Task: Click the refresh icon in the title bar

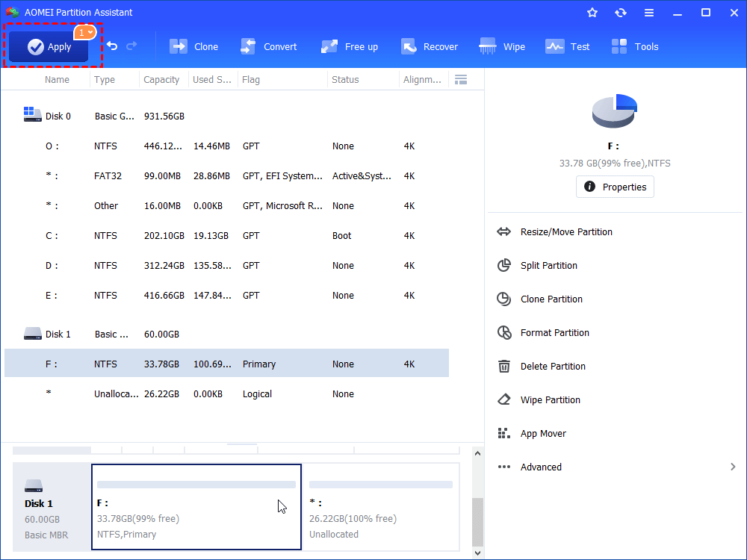Action: click(x=621, y=12)
